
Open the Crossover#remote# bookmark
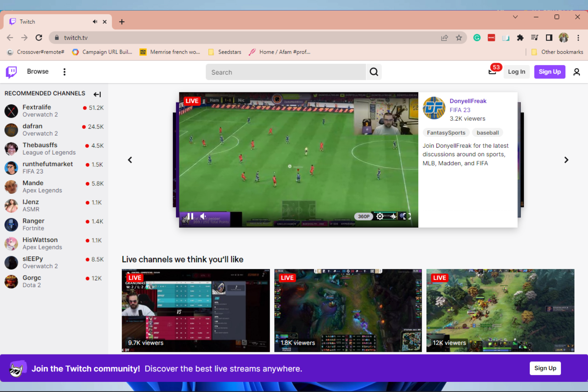[36, 52]
